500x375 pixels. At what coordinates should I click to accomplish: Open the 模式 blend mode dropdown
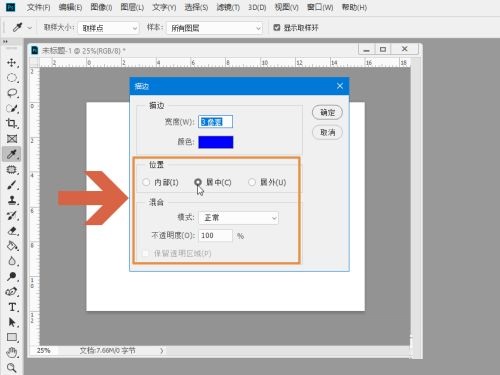[238, 218]
